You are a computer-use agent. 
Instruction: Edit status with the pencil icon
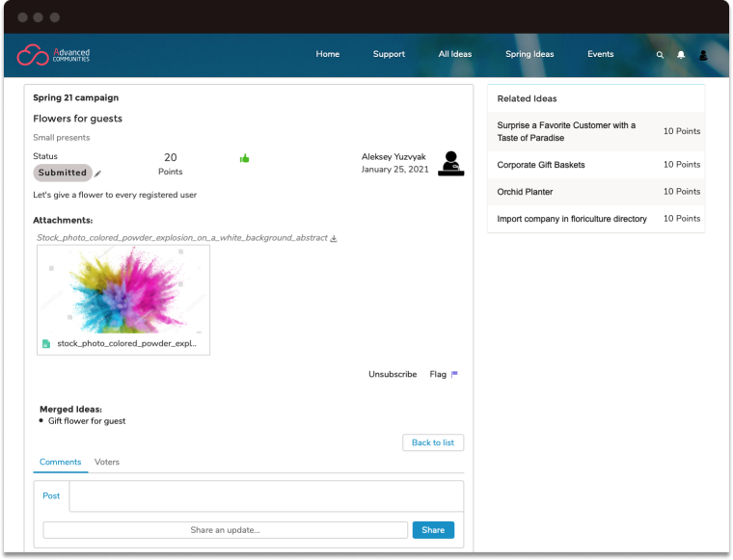[x=97, y=173]
